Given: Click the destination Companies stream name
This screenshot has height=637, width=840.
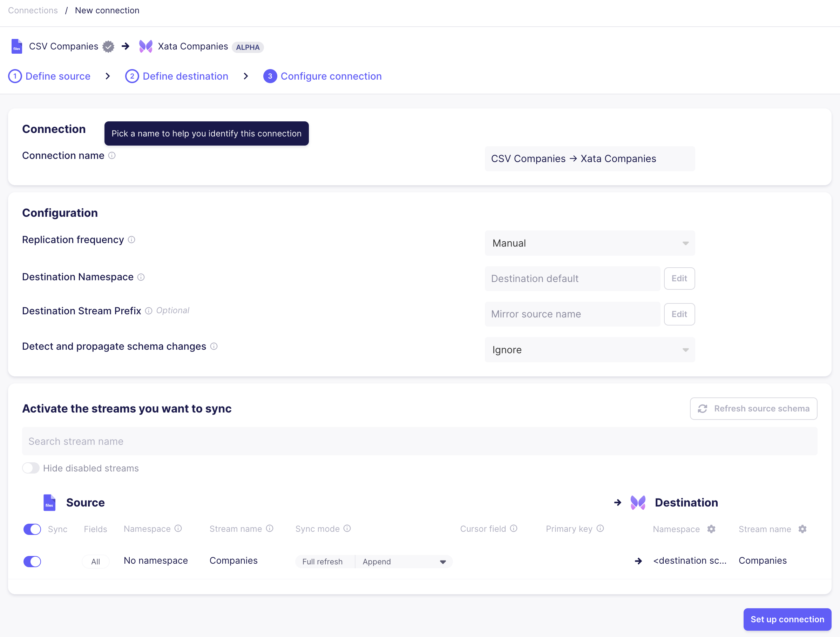Looking at the screenshot, I should click(x=763, y=561).
